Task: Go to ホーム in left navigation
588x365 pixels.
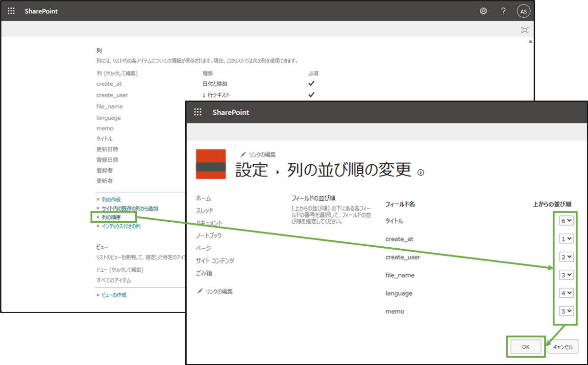Action: pyautogui.click(x=203, y=198)
